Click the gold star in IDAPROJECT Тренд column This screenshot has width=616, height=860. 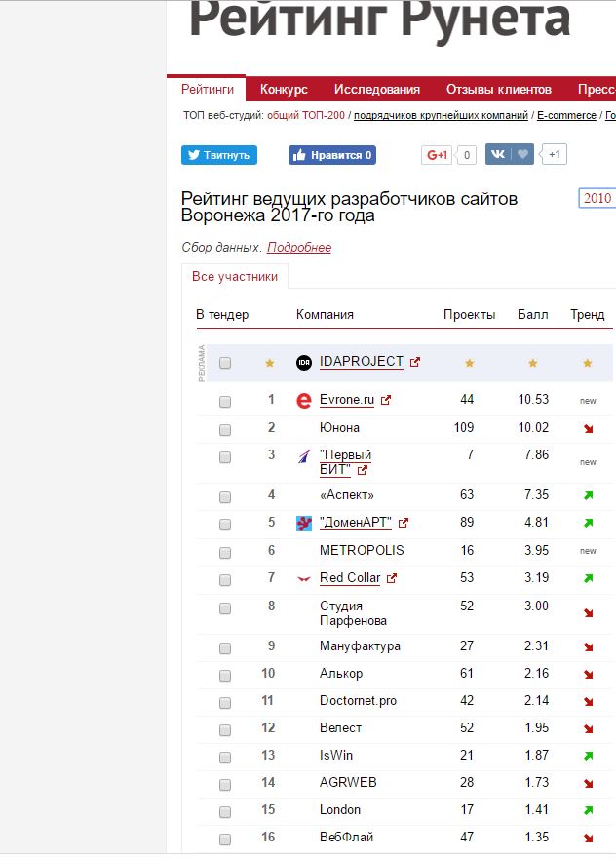click(x=588, y=363)
